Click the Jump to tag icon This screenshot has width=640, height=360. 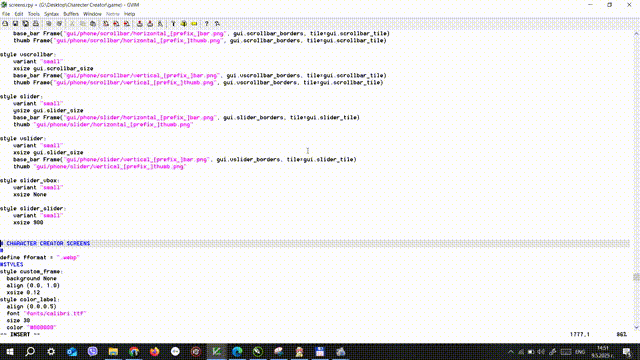click(x=194, y=24)
